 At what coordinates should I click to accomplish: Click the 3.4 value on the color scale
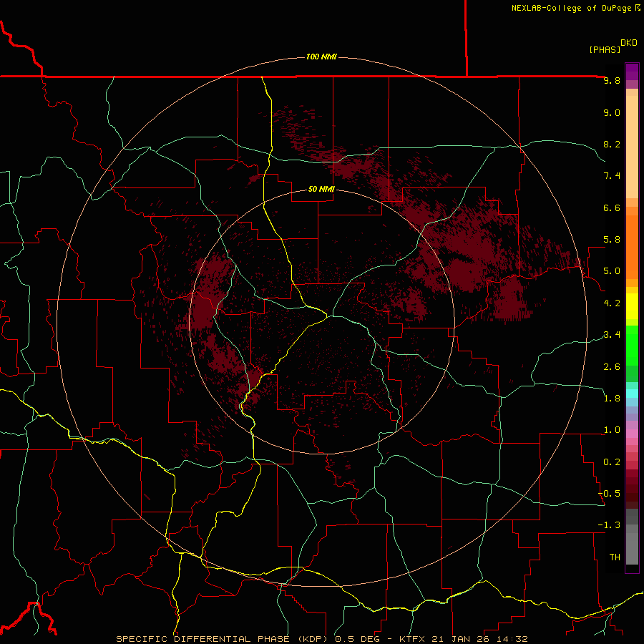[x=612, y=335]
